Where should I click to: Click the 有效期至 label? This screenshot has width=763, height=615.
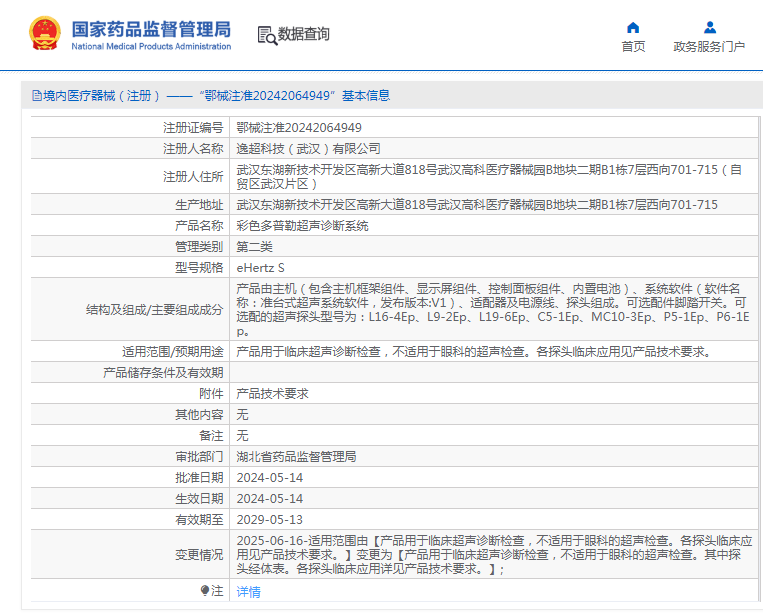click(x=199, y=520)
